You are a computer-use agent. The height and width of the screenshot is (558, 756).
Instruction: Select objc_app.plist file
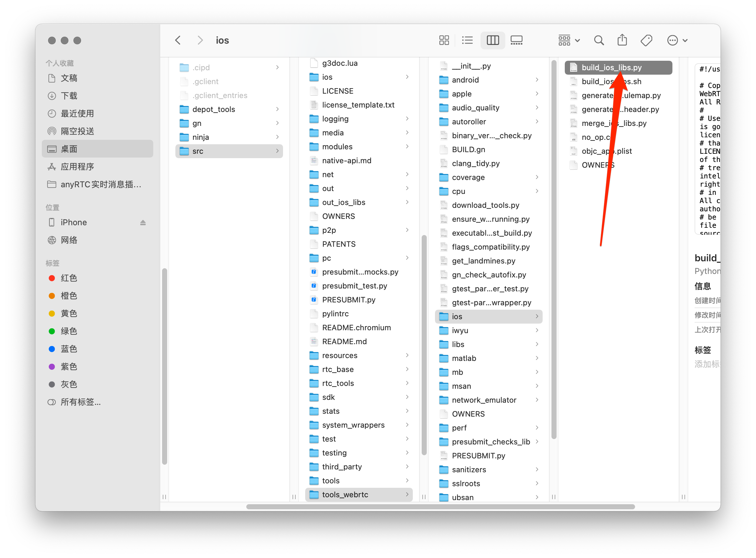tap(619, 151)
